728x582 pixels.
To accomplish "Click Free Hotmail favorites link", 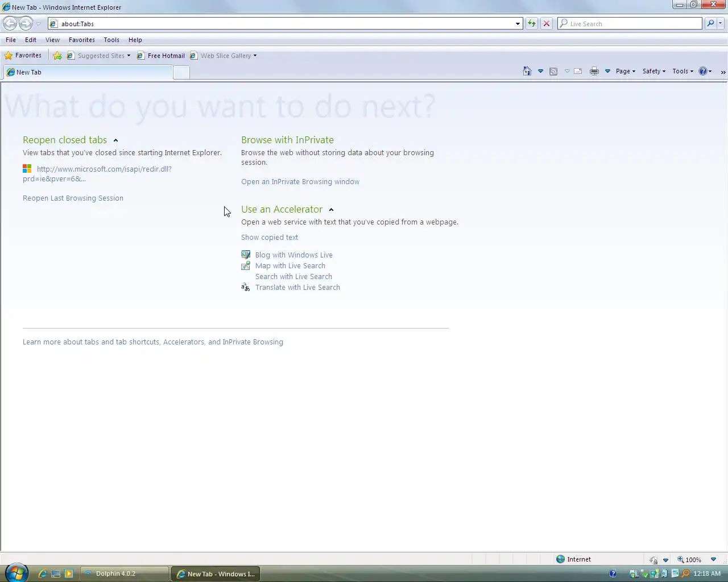I will (x=161, y=56).
